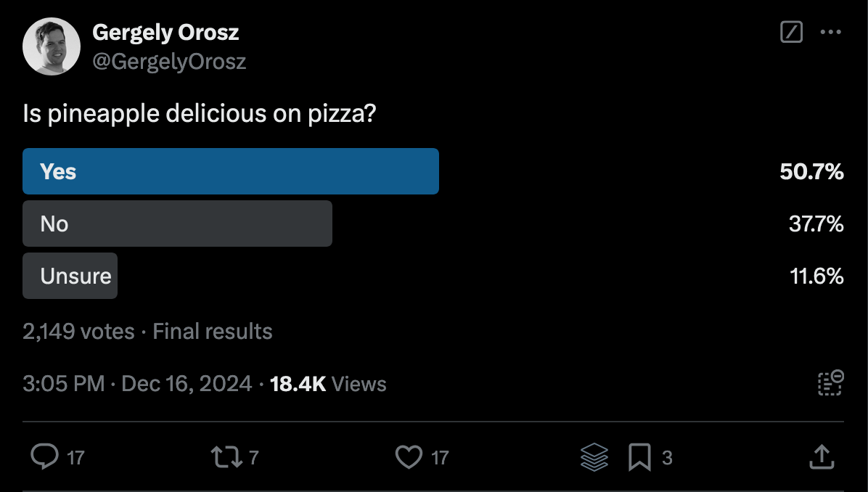868x492 pixels.
Task: Open the @GergelyOrosz handle link
Action: (x=169, y=62)
